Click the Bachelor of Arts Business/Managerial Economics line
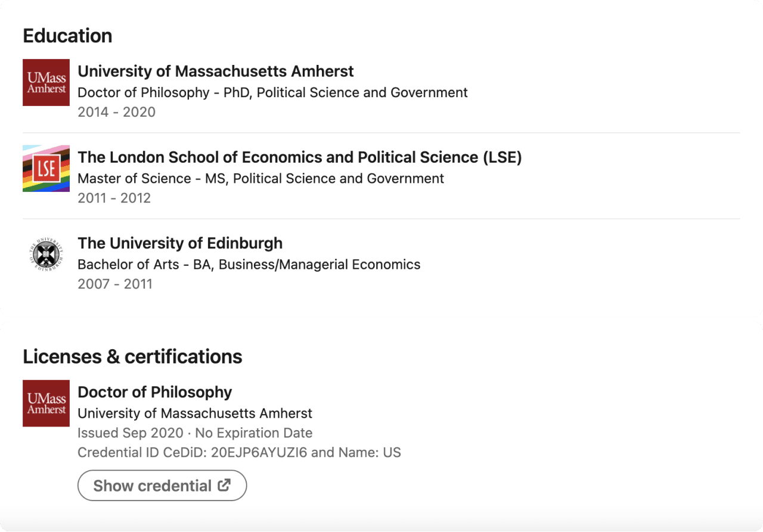763x532 pixels. (249, 265)
